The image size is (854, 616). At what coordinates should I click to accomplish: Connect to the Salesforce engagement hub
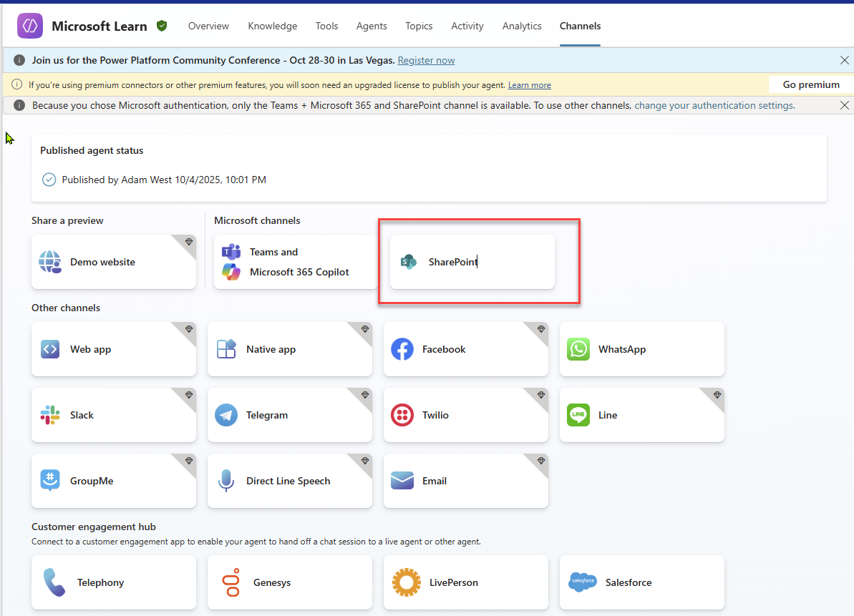641,582
